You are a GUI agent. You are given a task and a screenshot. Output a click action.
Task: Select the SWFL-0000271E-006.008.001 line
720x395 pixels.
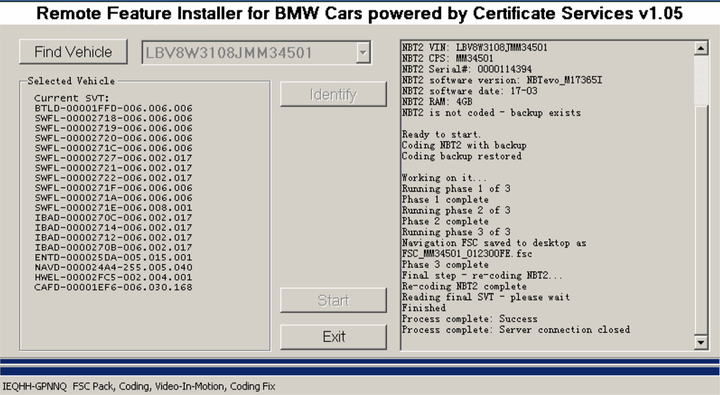tap(113, 208)
